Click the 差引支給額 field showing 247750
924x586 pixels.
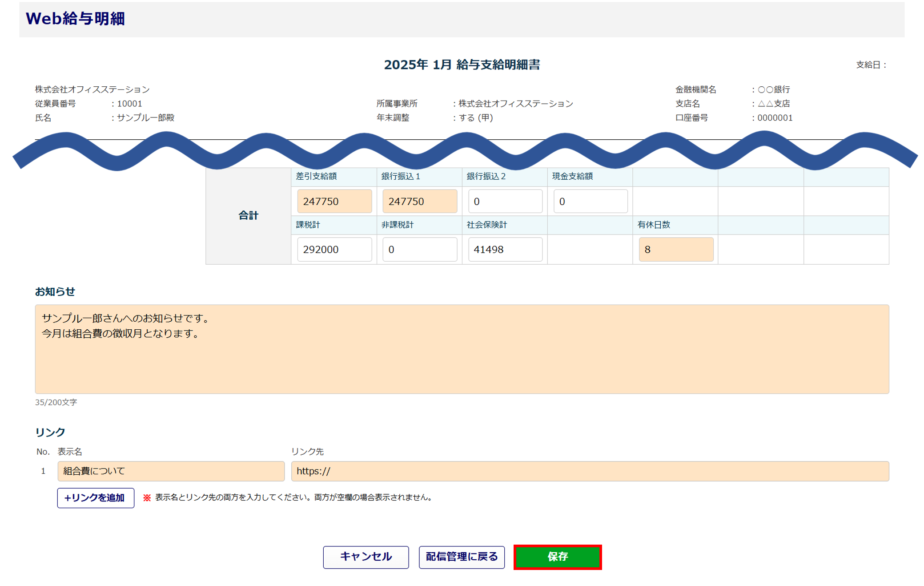point(334,201)
